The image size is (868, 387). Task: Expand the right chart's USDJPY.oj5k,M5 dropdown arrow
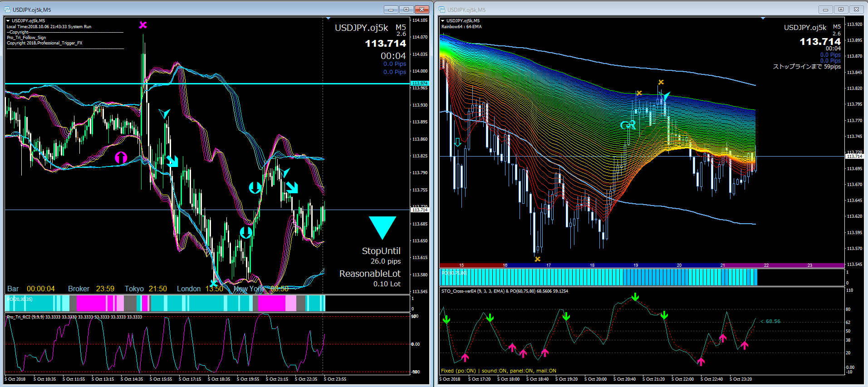click(442, 20)
